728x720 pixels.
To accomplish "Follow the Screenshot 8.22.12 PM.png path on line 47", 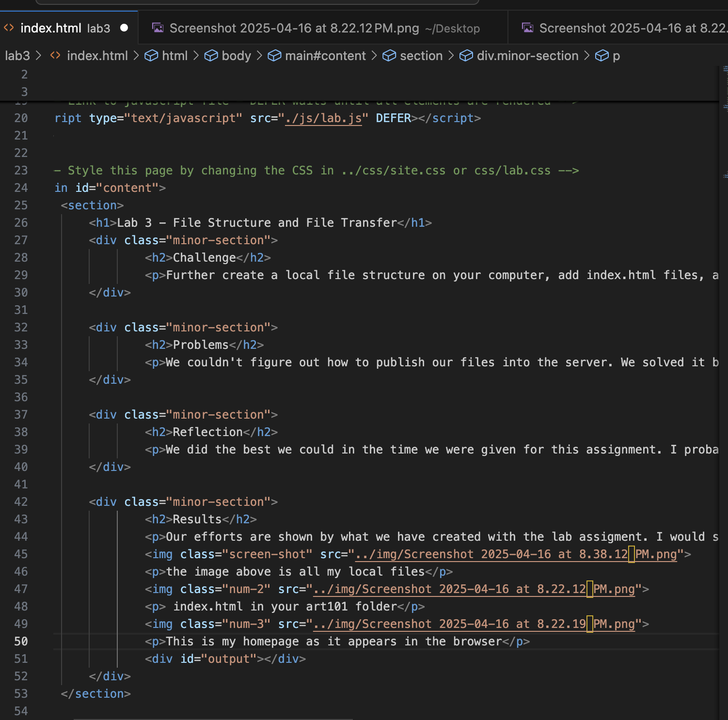I will (474, 589).
